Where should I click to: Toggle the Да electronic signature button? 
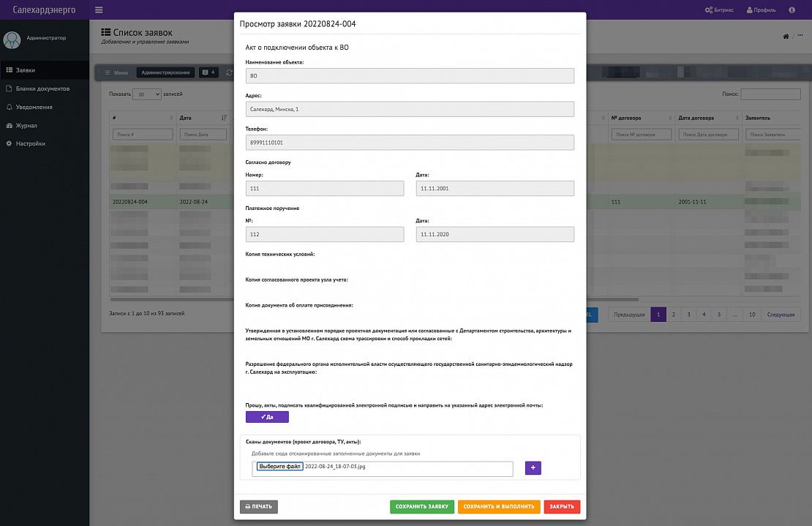click(x=267, y=417)
